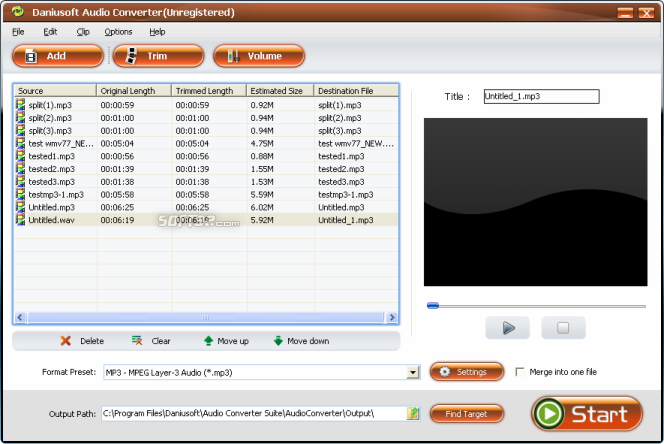Select the split(1).mp3 source row
Viewport: 664px width, 444px height.
point(50,105)
